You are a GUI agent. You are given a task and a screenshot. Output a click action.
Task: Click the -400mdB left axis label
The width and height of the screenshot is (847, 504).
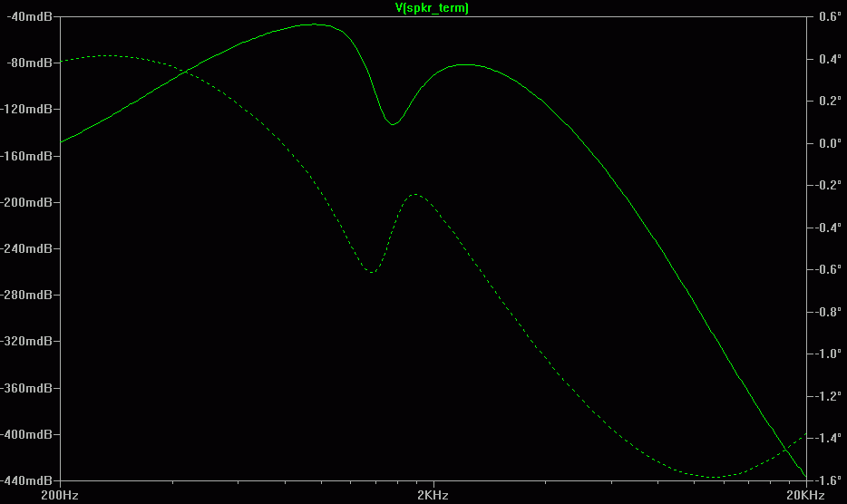pos(26,434)
